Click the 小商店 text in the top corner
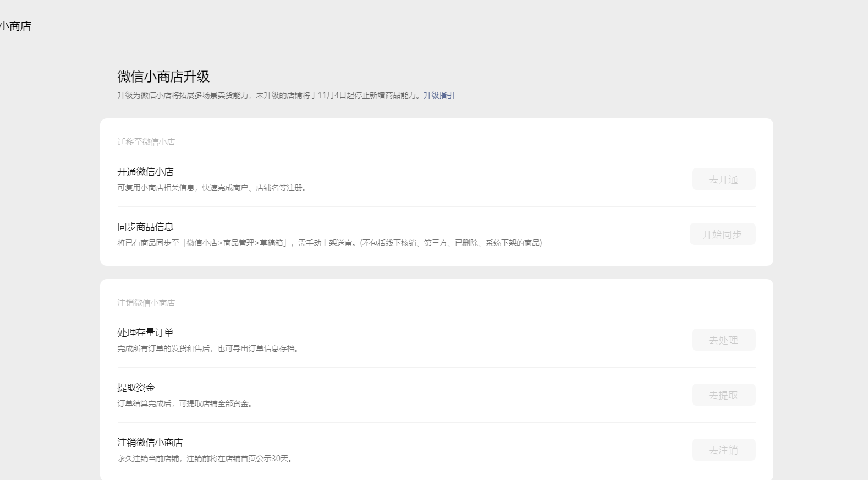Viewport: 868px width, 480px height. tap(15, 26)
